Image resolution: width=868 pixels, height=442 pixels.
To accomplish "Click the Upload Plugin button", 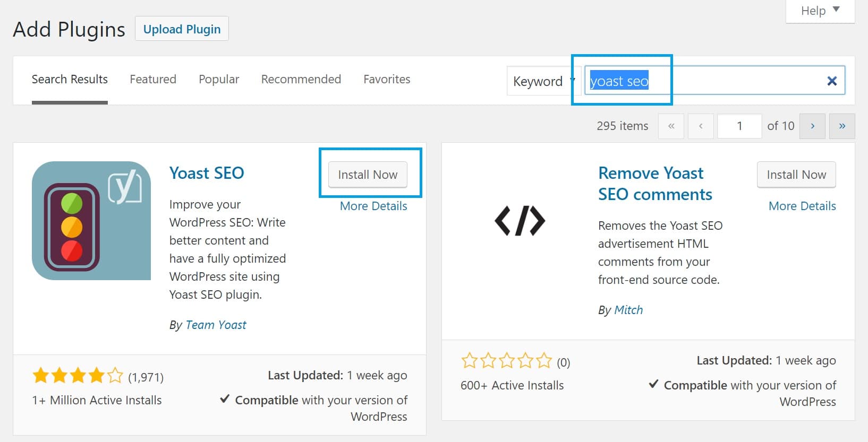I will 182,29.
